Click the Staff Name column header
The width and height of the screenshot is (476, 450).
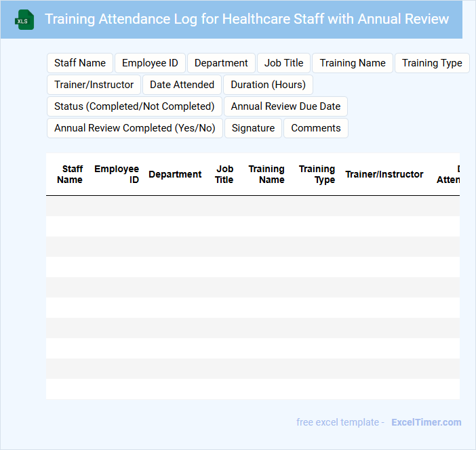click(x=70, y=174)
